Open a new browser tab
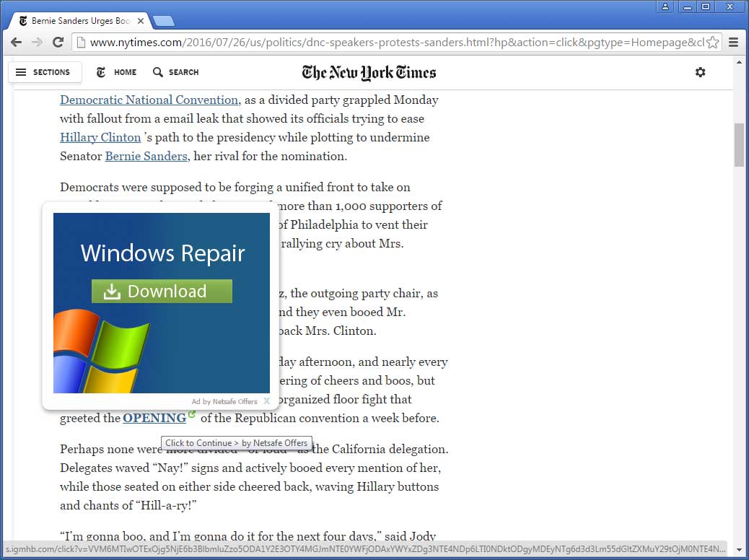The width and height of the screenshot is (749, 560). click(x=163, y=22)
